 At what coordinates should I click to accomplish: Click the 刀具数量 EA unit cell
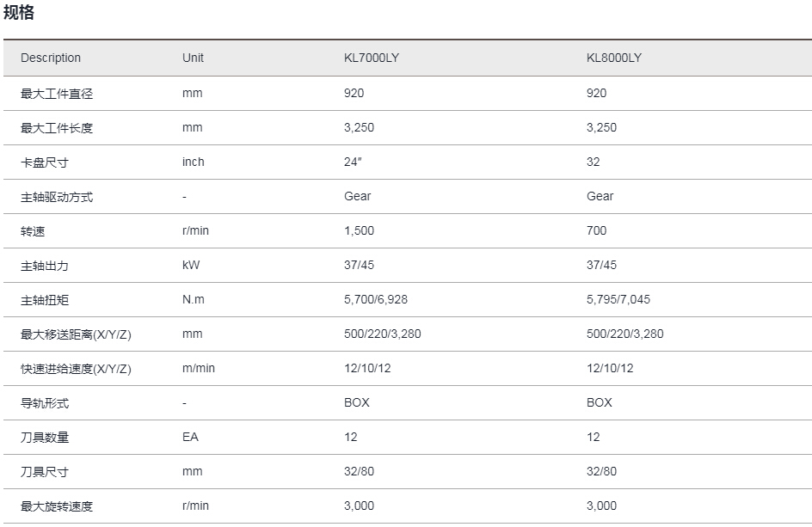coord(190,437)
